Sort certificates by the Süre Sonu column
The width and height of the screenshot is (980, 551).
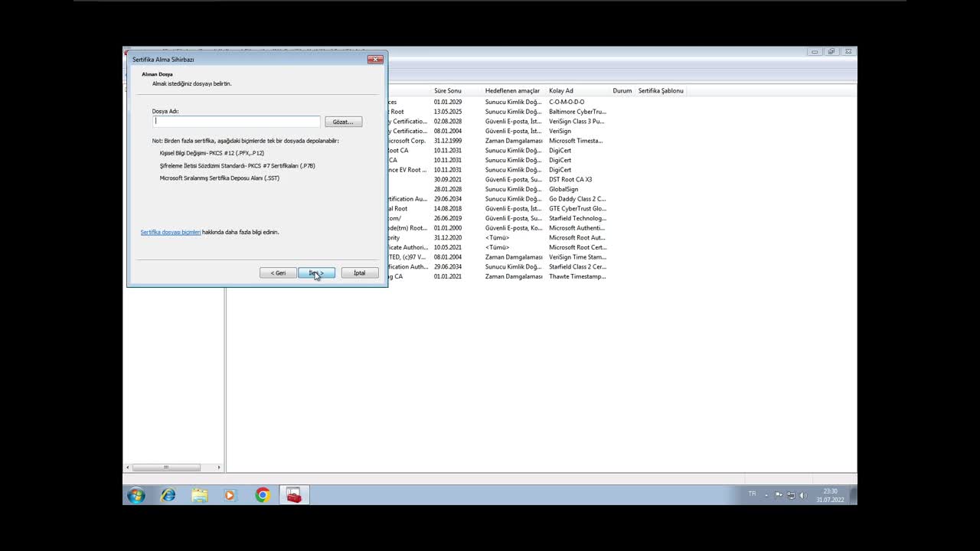coord(447,90)
